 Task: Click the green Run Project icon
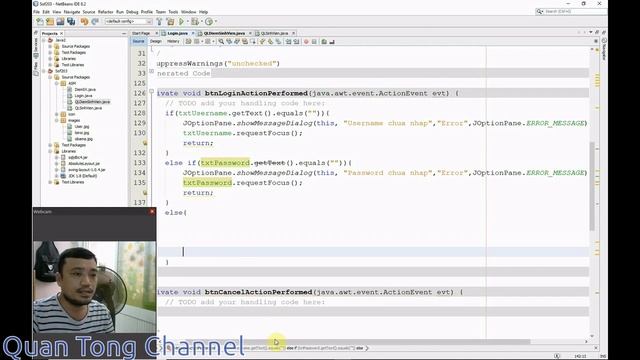pos(181,22)
